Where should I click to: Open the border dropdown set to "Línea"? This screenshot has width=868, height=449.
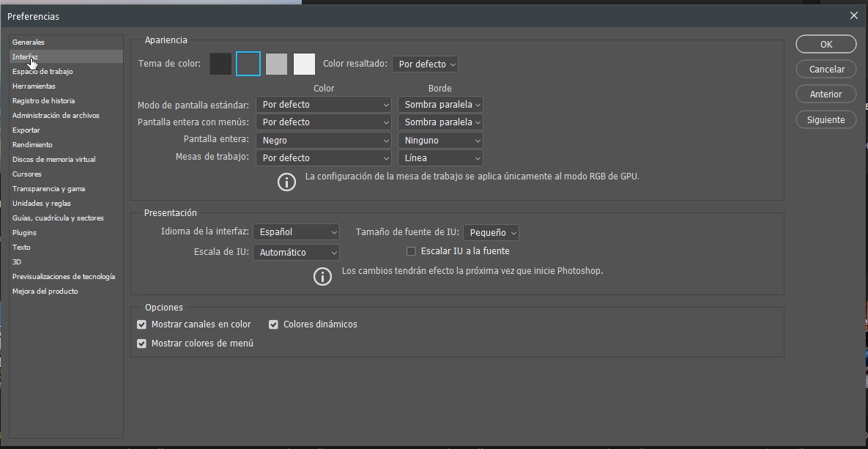(x=439, y=157)
